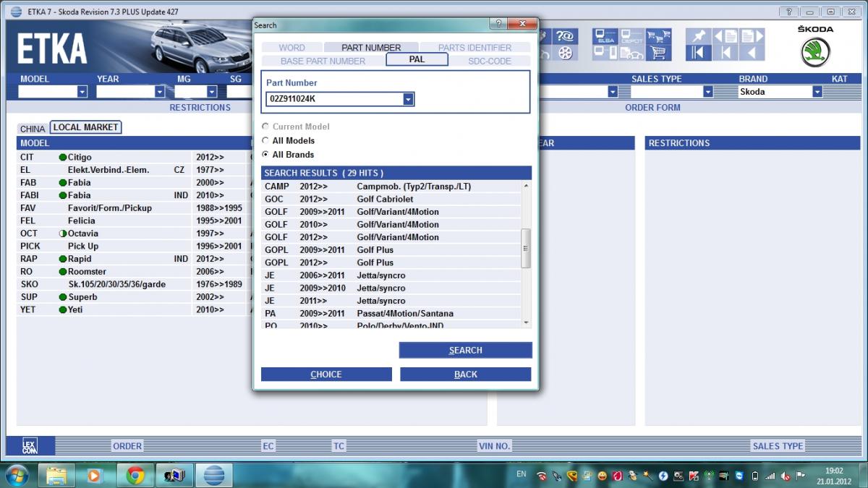Click the EN language indicator
The width and height of the screenshot is (868, 488).
pos(522,474)
